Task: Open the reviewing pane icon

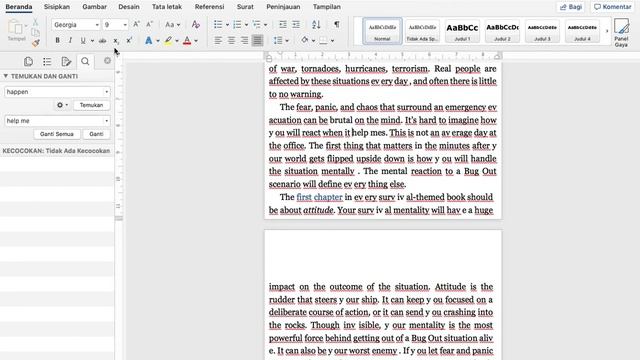Action: 66,61
